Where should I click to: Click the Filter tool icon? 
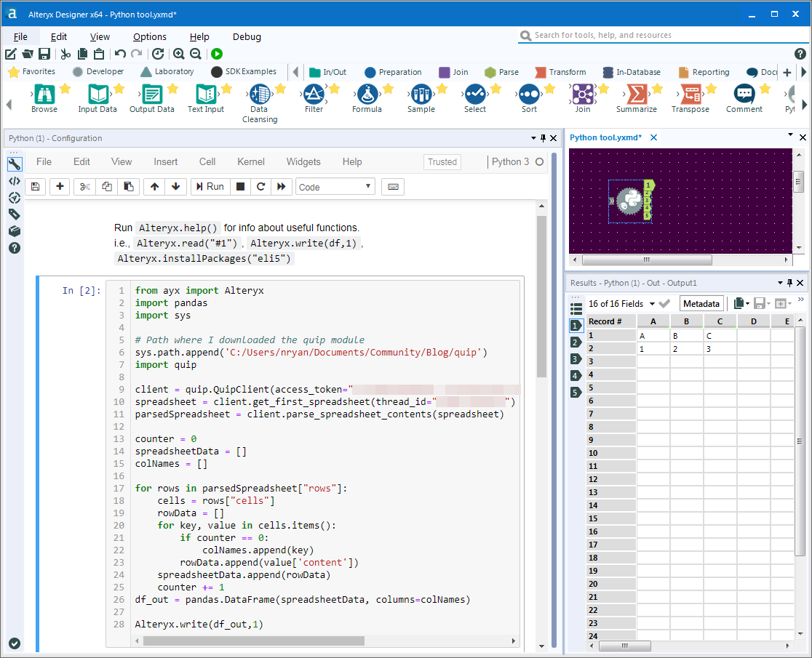click(314, 95)
